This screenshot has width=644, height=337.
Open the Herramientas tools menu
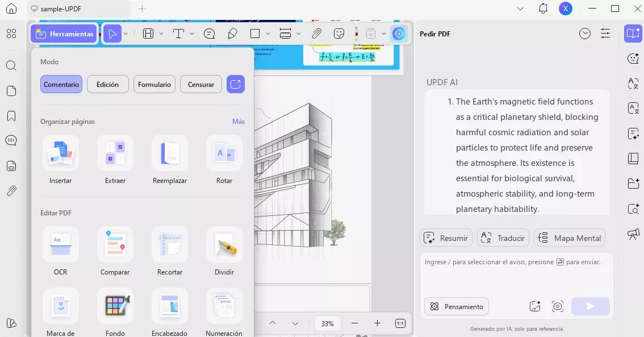click(64, 34)
